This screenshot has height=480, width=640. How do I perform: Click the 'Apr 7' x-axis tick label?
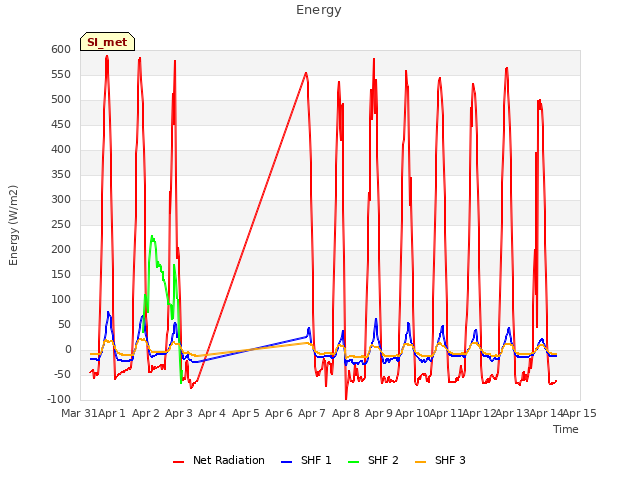coord(312,413)
